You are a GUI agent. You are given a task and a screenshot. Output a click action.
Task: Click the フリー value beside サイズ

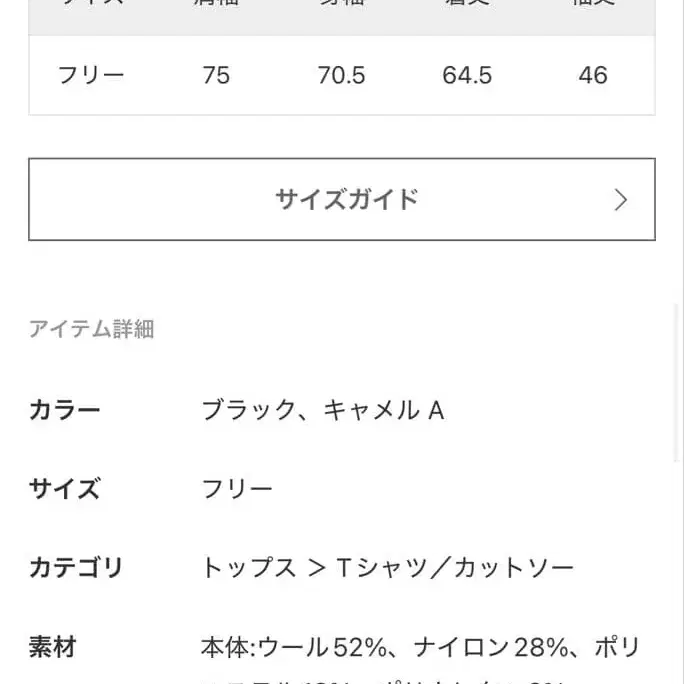click(237, 489)
